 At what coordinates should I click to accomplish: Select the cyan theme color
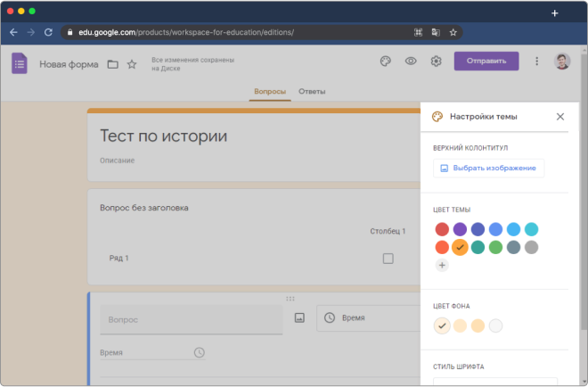click(x=531, y=229)
